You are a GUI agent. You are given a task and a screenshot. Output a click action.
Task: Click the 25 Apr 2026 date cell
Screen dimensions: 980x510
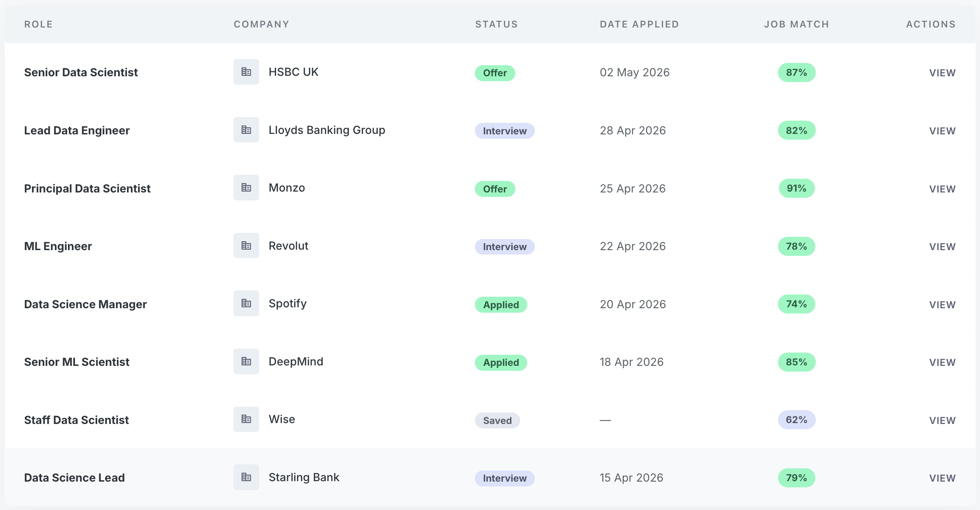pyautogui.click(x=633, y=188)
